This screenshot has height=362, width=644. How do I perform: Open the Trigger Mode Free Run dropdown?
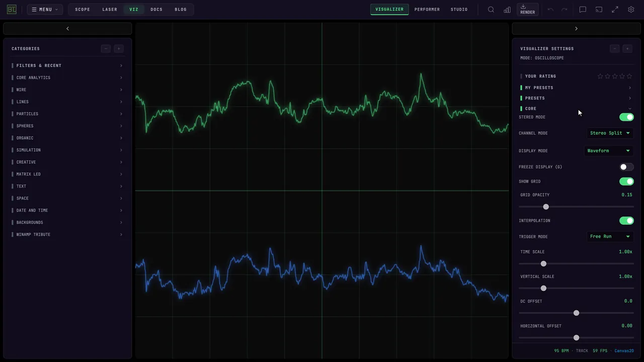pyautogui.click(x=610, y=236)
